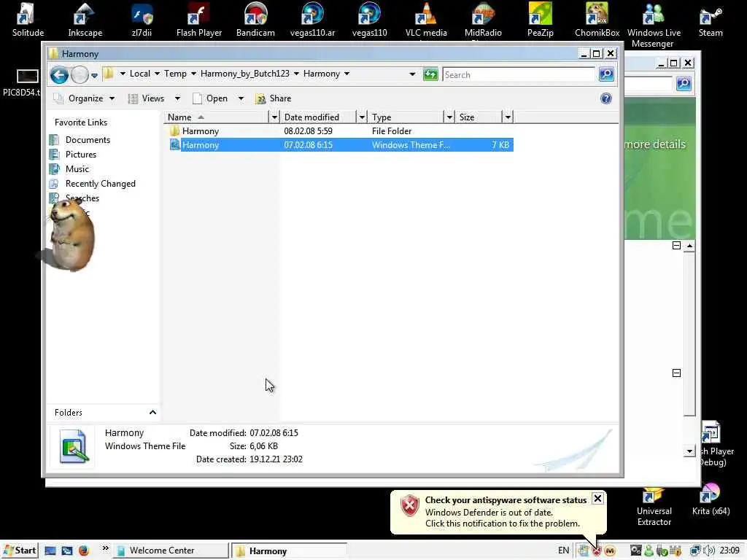The width and height of the screenshot is (747, 560).
Task: Sort by the Type column header
Action: 406,117
